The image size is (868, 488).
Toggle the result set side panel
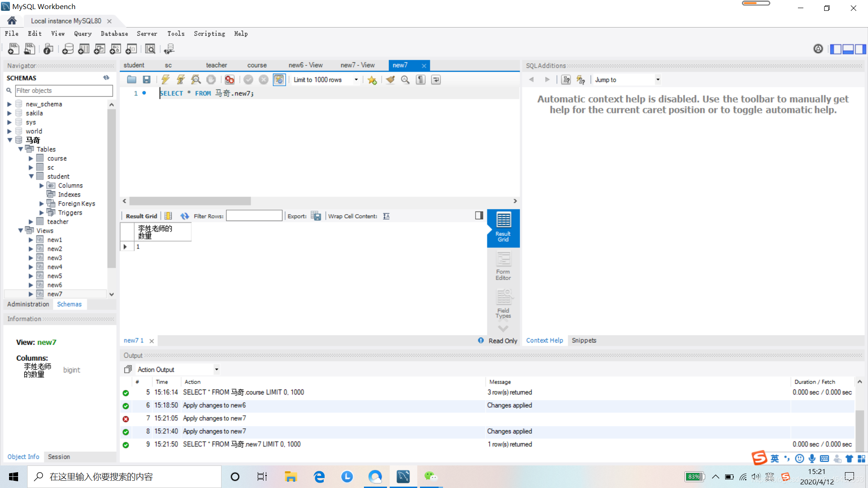click(479, 216)
